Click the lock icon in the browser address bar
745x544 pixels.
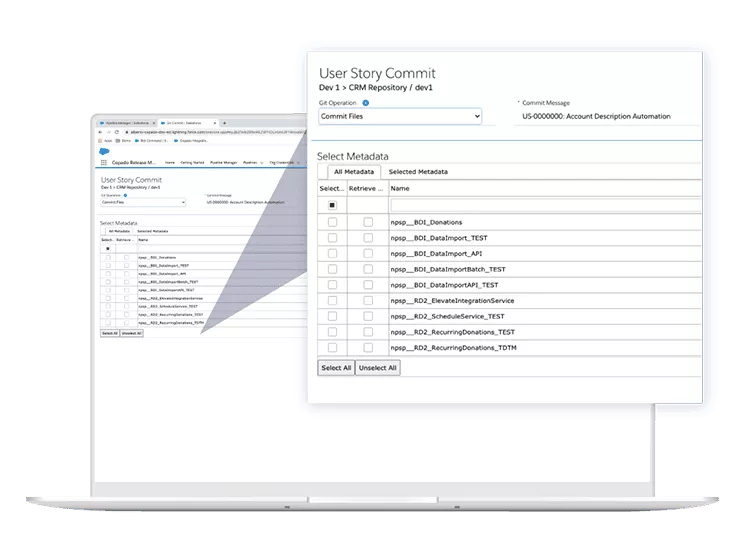coord(127,132)
